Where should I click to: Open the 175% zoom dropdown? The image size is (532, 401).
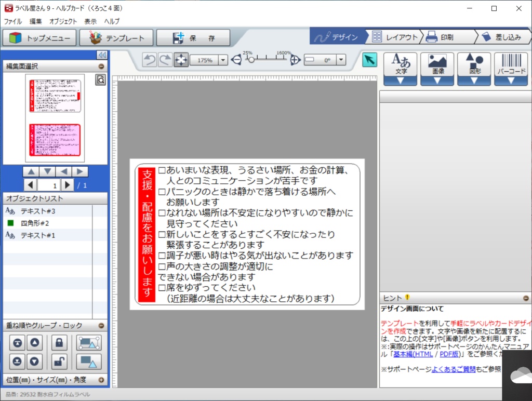click(x=223, y=60)
